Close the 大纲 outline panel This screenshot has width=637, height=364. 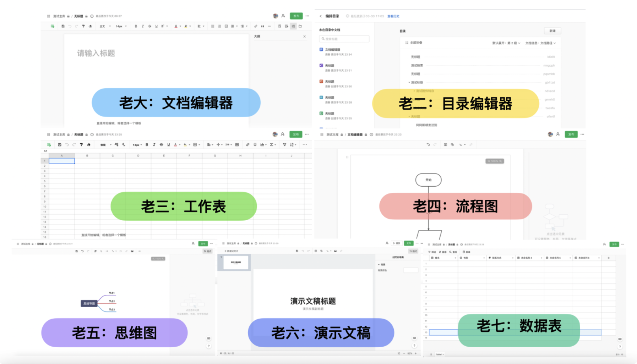click(x=304, y=37)
